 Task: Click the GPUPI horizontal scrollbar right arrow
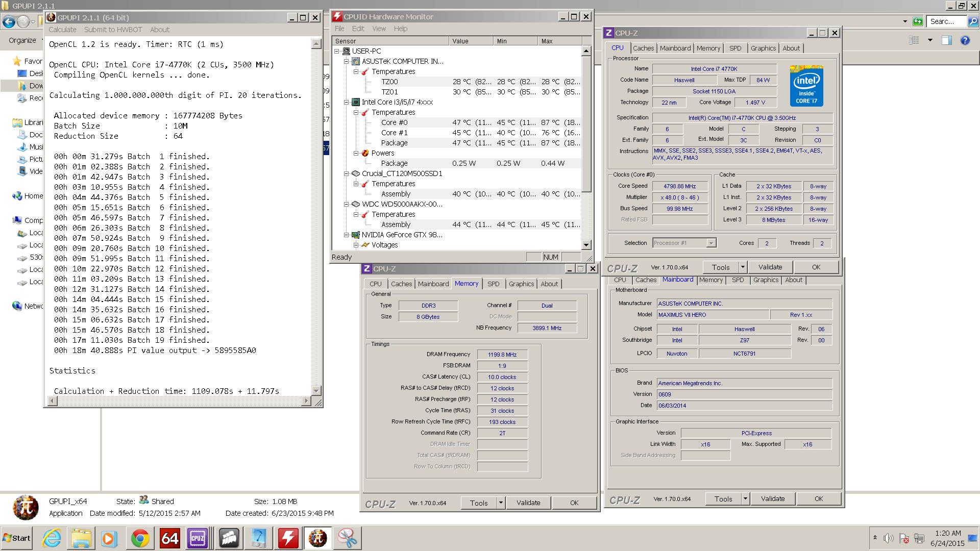click(x=306, y=401)
